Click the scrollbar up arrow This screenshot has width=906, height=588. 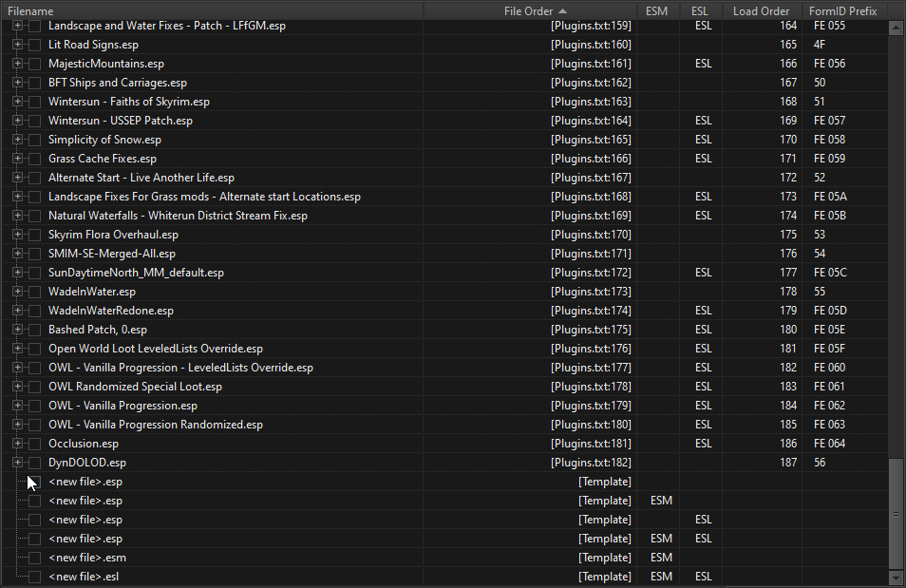point(897,28)
